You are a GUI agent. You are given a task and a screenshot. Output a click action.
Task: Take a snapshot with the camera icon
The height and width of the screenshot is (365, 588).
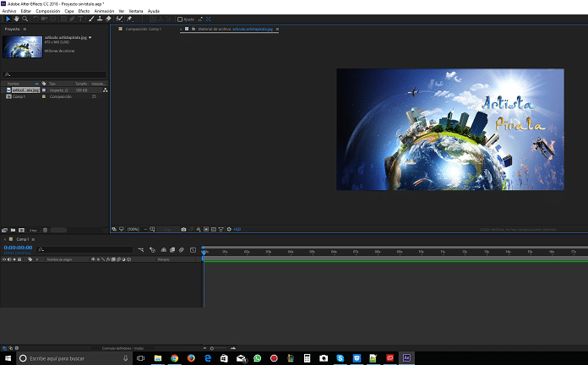(x=184, y=229)
